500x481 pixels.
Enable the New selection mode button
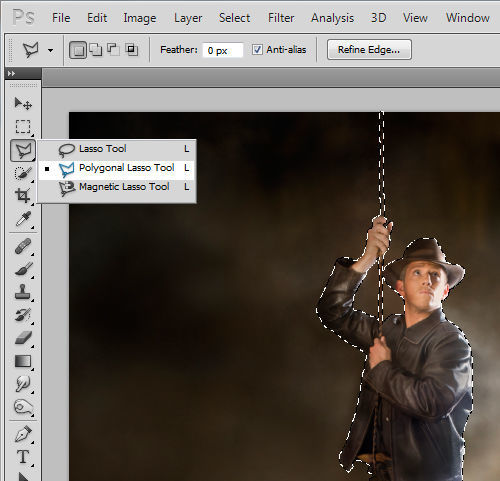pos(78,50)
